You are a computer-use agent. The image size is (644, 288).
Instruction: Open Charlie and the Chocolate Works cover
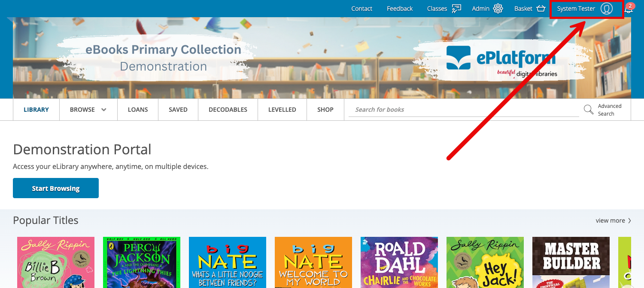tap(399, 262)
